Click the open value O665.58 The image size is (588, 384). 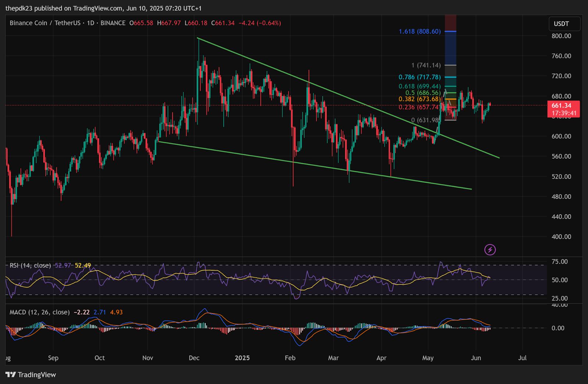(x=141, y=23)
